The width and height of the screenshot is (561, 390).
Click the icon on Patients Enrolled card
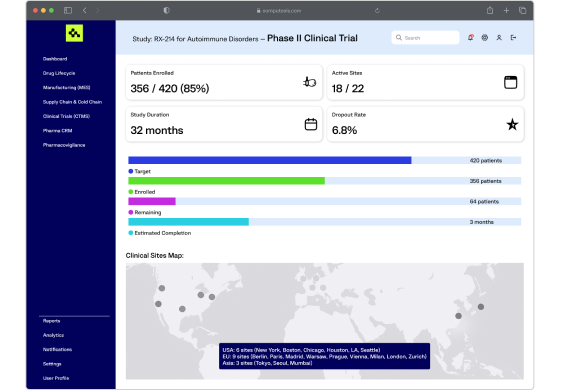[310, 82]
